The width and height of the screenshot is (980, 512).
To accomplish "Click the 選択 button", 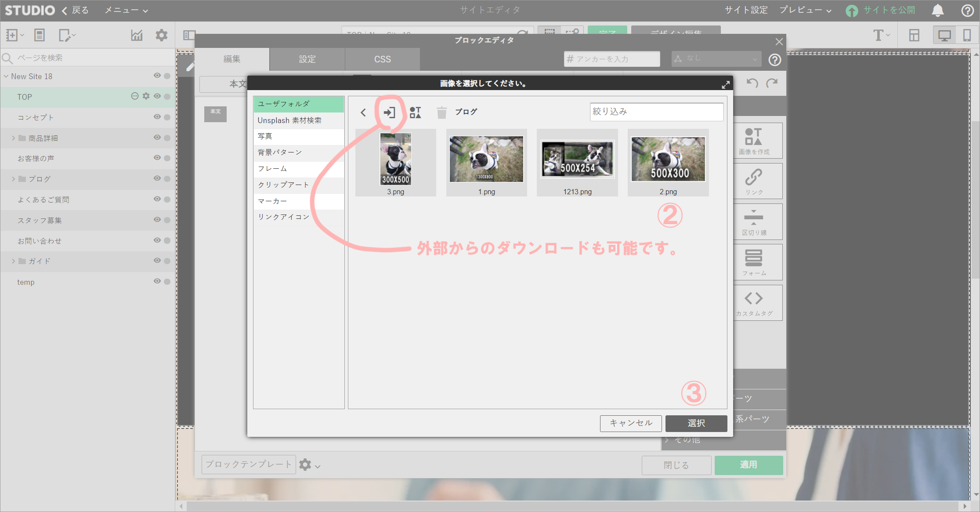I will pos(696,423).
